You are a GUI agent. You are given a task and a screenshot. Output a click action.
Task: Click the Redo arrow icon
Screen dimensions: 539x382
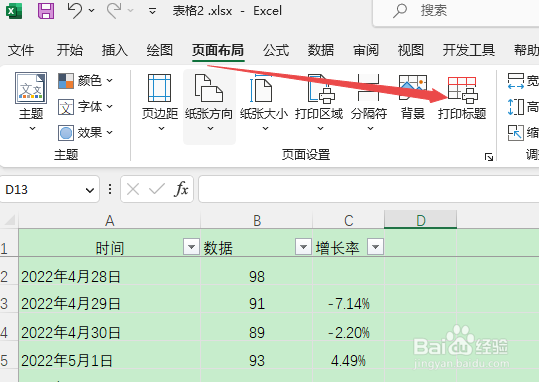114,11
